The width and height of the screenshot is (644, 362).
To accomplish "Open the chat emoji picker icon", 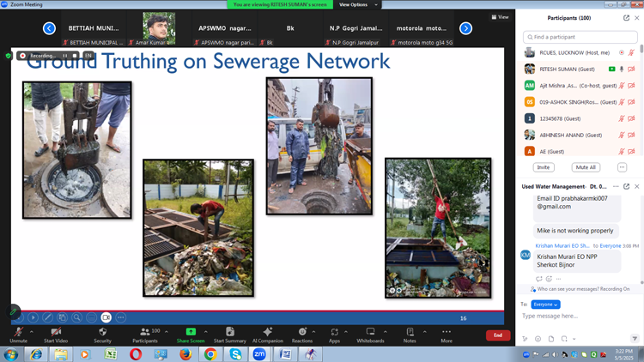I will (x=538, y=339).
